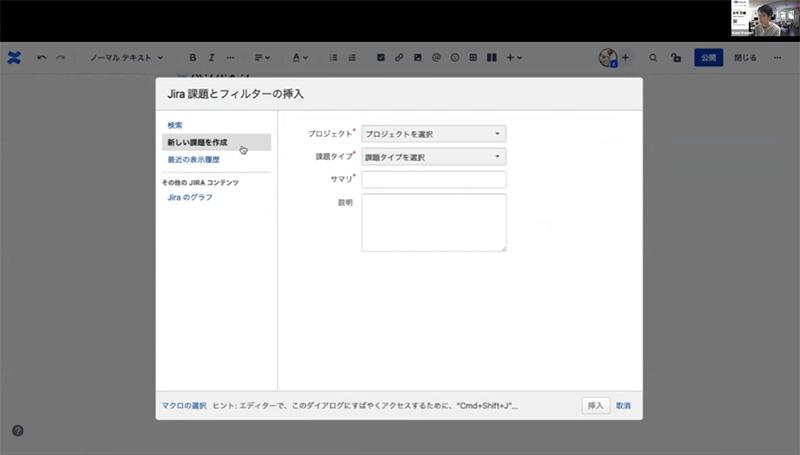Click the サマリ text input field

click(x=433, y=180)
